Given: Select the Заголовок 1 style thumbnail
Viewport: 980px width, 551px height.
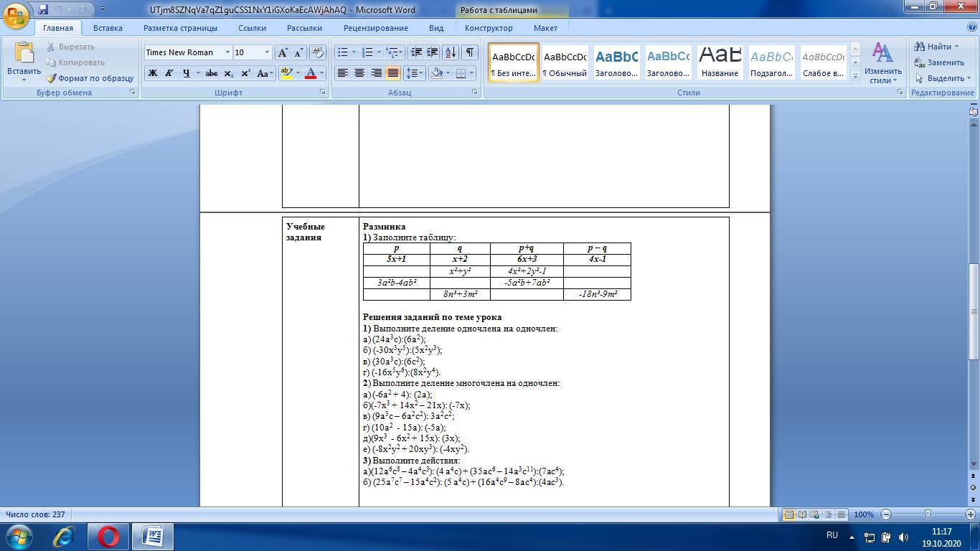Looking at the screenshot, I should point(616,63).
